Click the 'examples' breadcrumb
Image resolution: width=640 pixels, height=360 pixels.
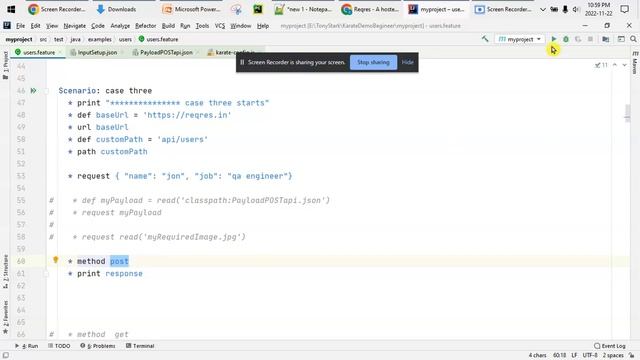100,39
